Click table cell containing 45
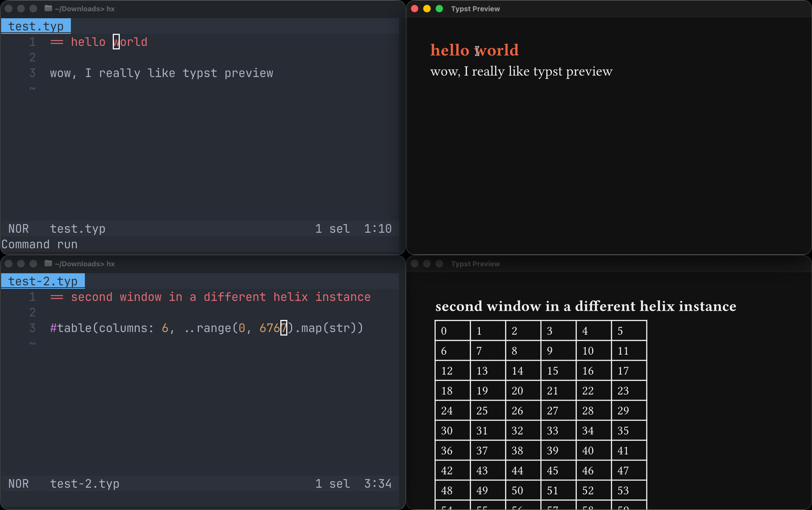The height and width of the screenshot is (510, 812). click(559, 470)
